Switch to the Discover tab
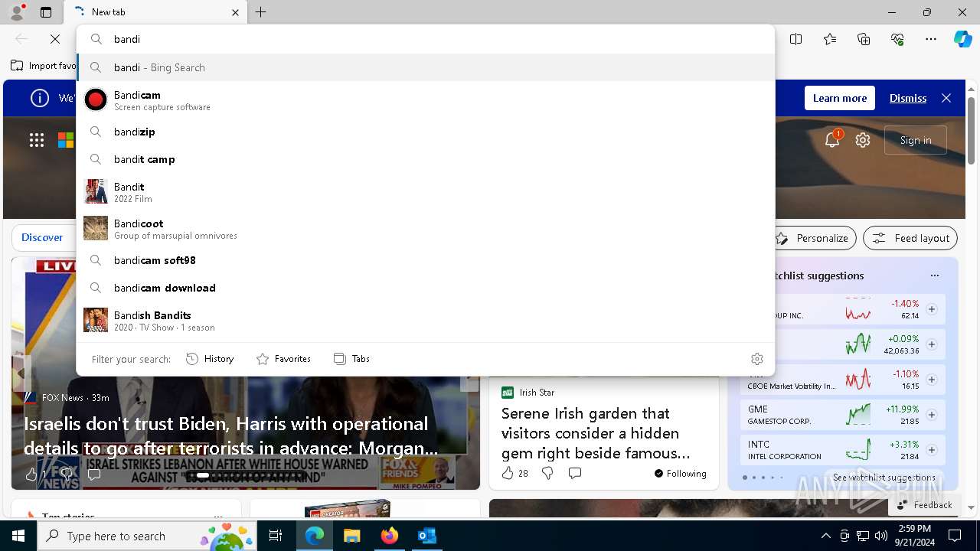This screenshot has width=980, height=551. 42,237
